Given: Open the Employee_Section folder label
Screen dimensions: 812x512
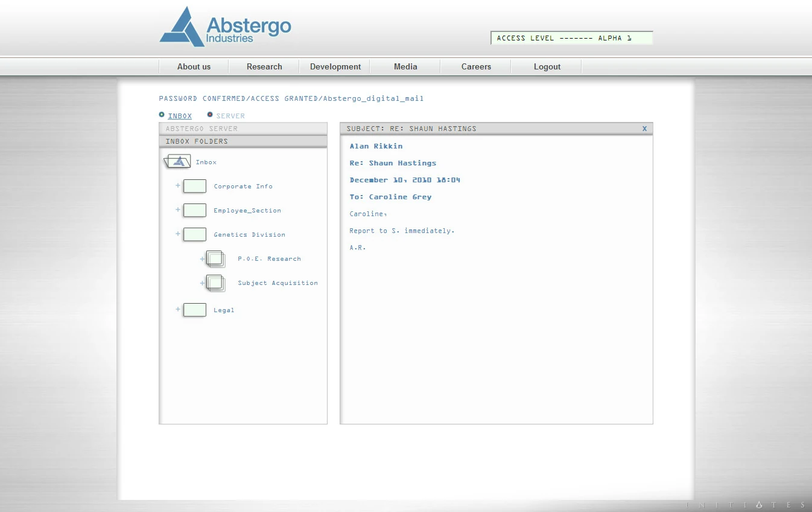Looking at the screenshot, I should [247, 211].
